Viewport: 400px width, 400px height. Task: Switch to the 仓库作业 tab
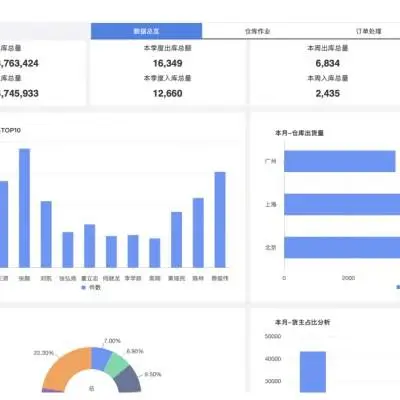257,31
